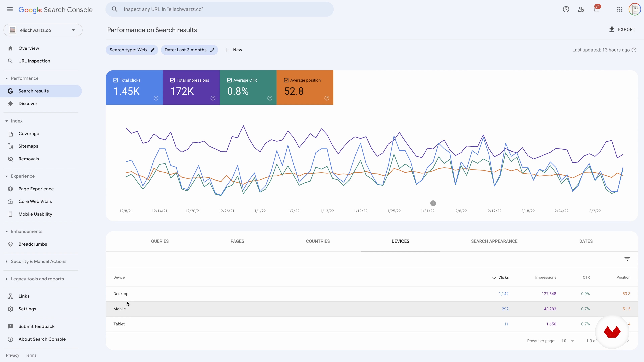The width and height of the screenshot is (644, 362).
Task: Open users and settings icon in the header
Action: point(581,10)
